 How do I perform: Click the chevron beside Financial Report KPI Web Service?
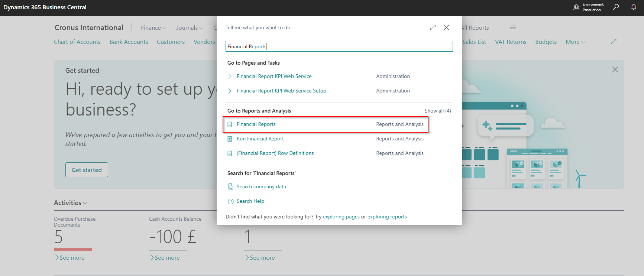point(230,76)
